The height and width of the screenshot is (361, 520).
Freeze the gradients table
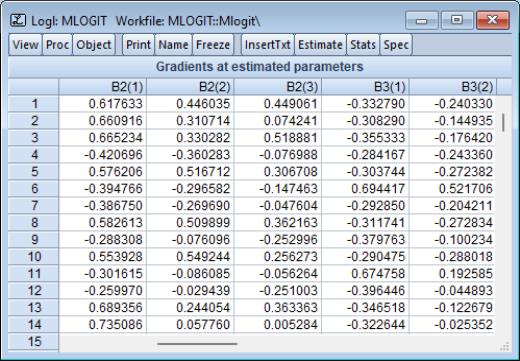pos(213,44)
